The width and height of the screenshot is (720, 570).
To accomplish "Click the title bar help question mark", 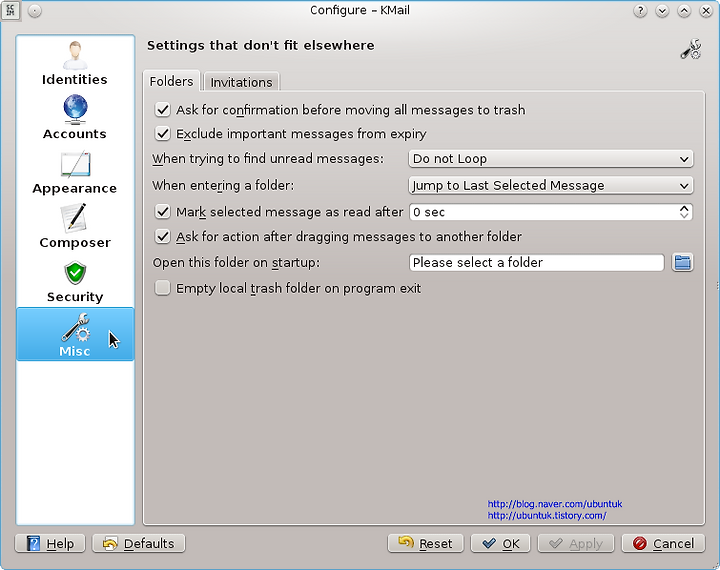I will pyautogui.click(x=640, y=11).
